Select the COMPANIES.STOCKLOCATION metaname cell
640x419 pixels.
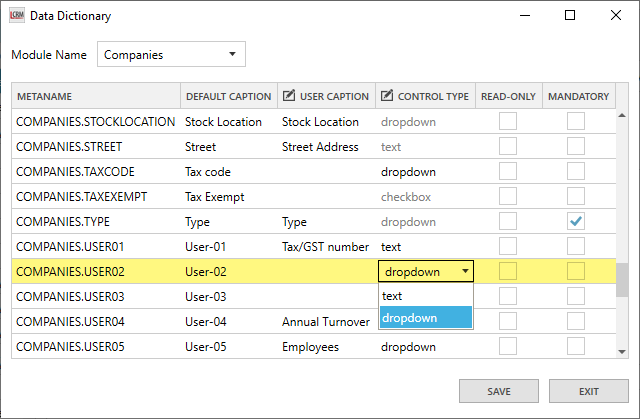point(96,122)
